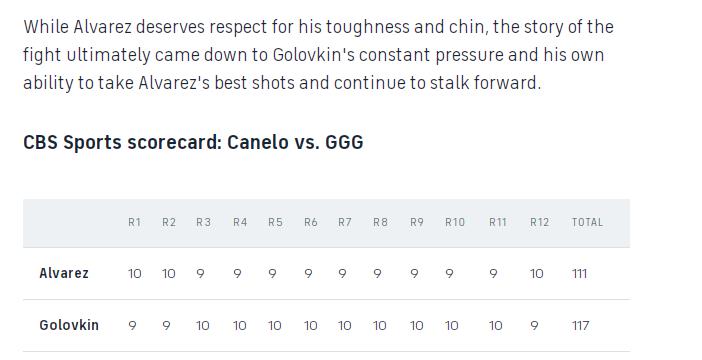The width and height of the screenshot is (702, 360).
Task: Click Alvarez's total score 111
Action: coord(579,274)
